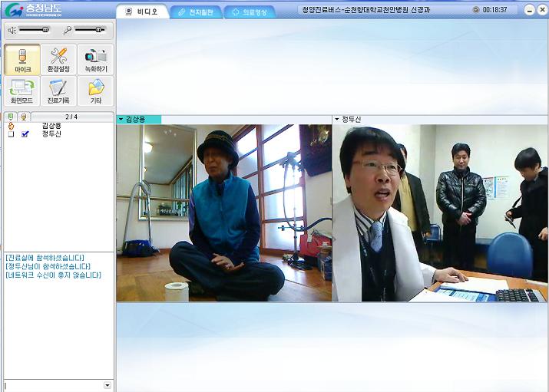Click the microphone icon beside mic slider
549x392 pixels.
pos(68,30)
